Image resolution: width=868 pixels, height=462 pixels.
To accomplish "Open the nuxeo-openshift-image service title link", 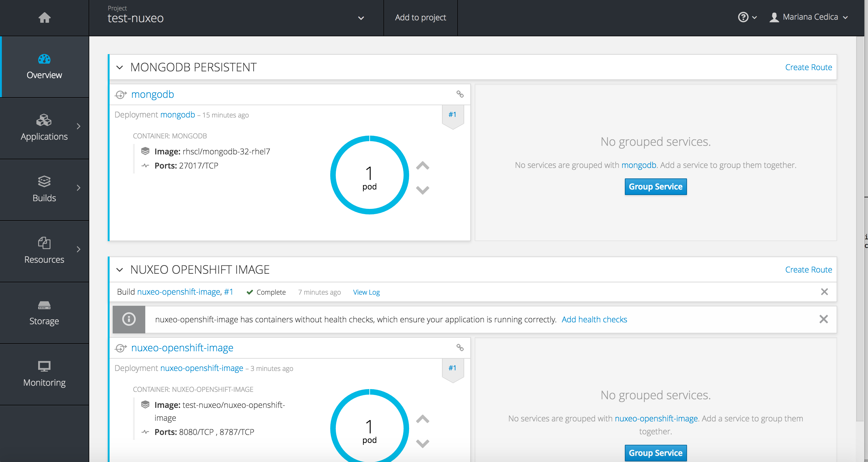I will click(x=182, y=348).
